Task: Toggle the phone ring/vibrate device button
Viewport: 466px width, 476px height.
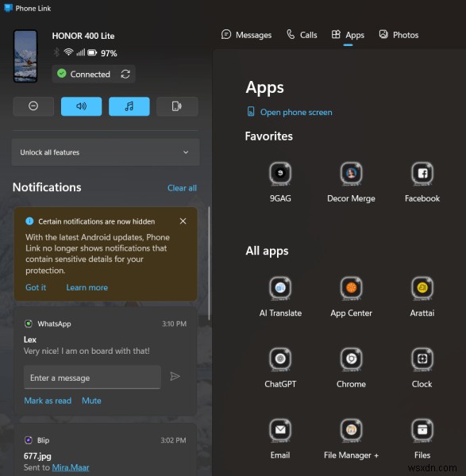Action: tap(177, 106)
